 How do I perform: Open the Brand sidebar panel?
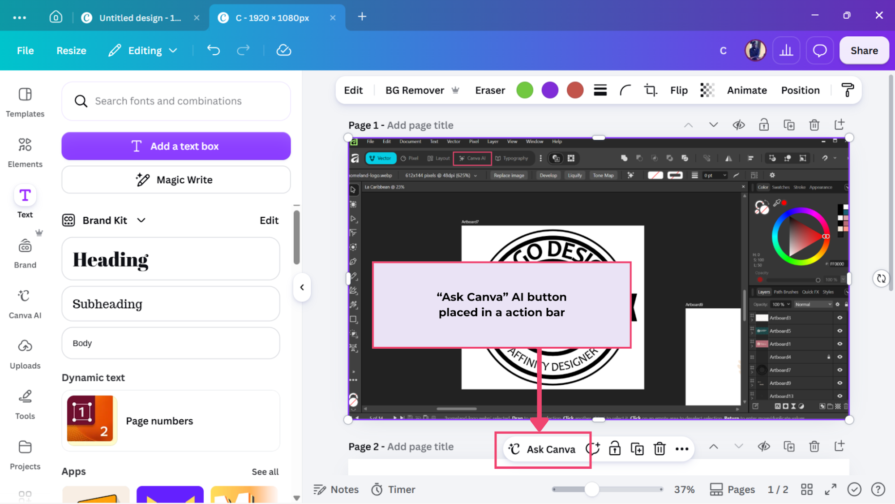(x=25, y=253)
